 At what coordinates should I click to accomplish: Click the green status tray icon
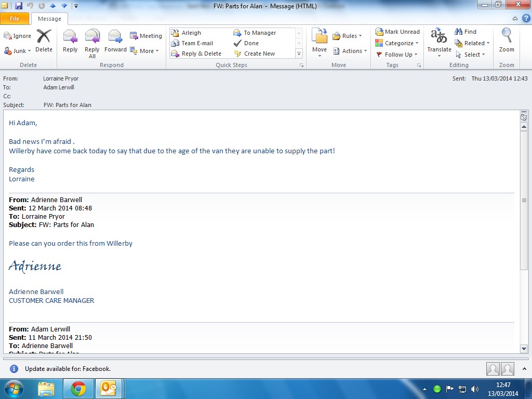point(437,389)
